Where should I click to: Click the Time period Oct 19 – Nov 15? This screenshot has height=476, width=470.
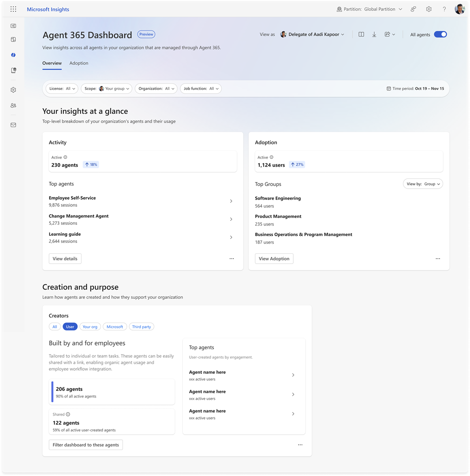(x=415, y=89)
